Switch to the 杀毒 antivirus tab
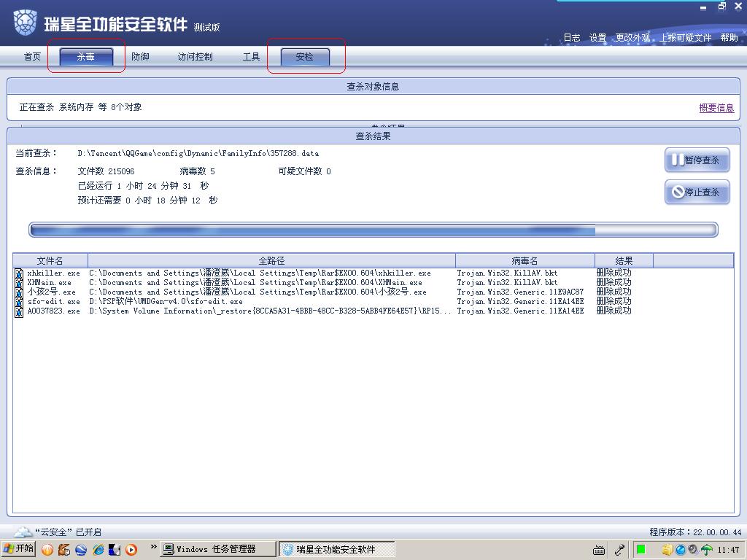The image size is (747, 560). [86, 57]
